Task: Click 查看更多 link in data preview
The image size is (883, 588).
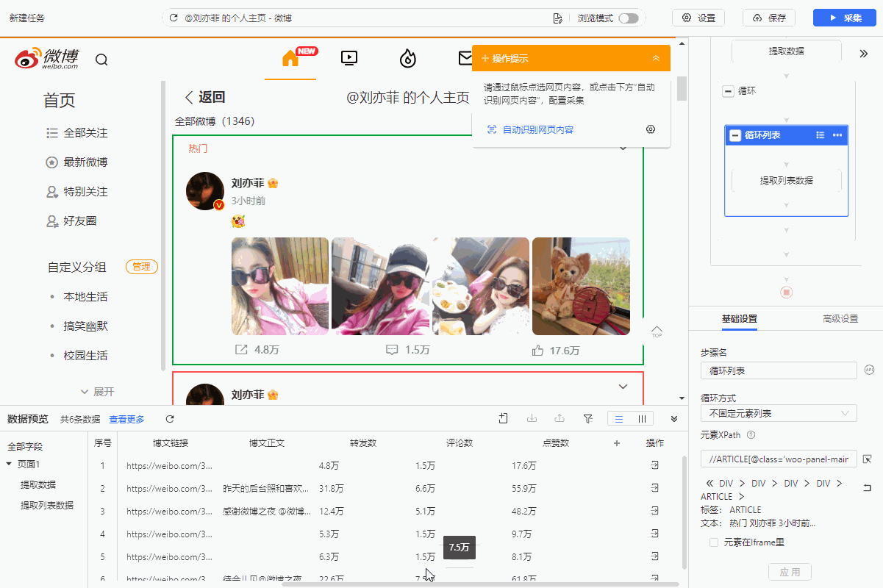Action: pos(126,419)
